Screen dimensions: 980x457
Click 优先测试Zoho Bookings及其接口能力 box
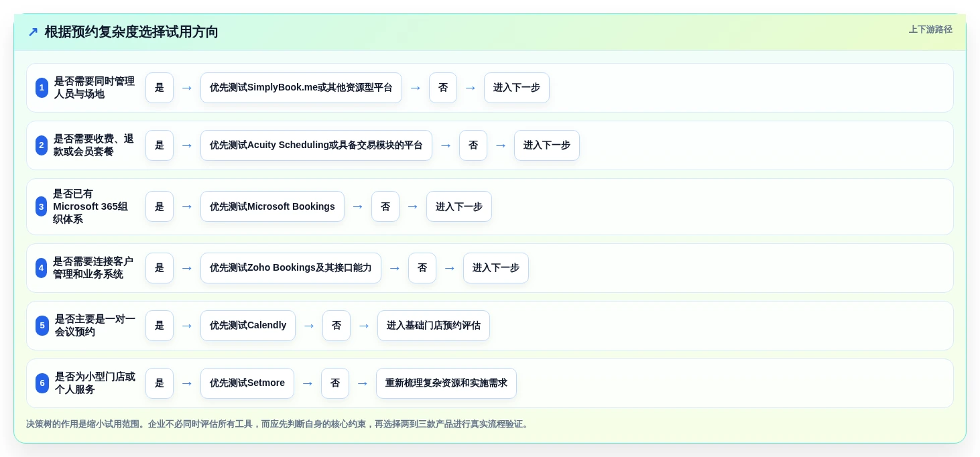click(291, 268)
